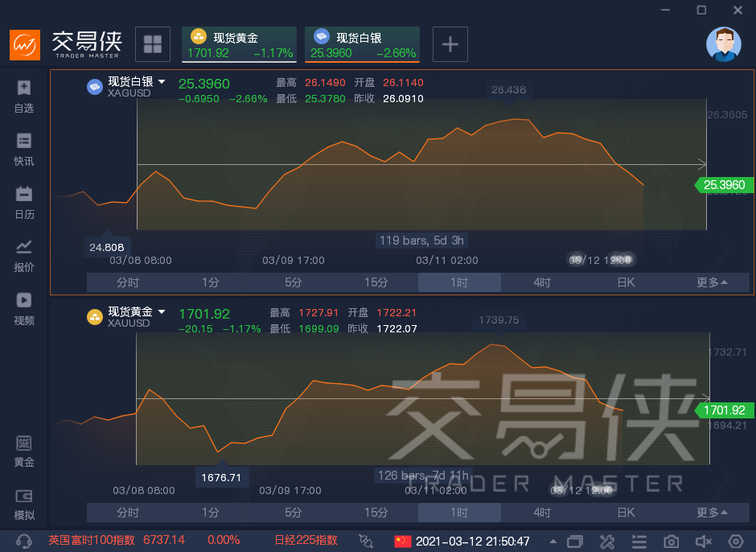Select 15分 timeframe on silver chart

376,282
